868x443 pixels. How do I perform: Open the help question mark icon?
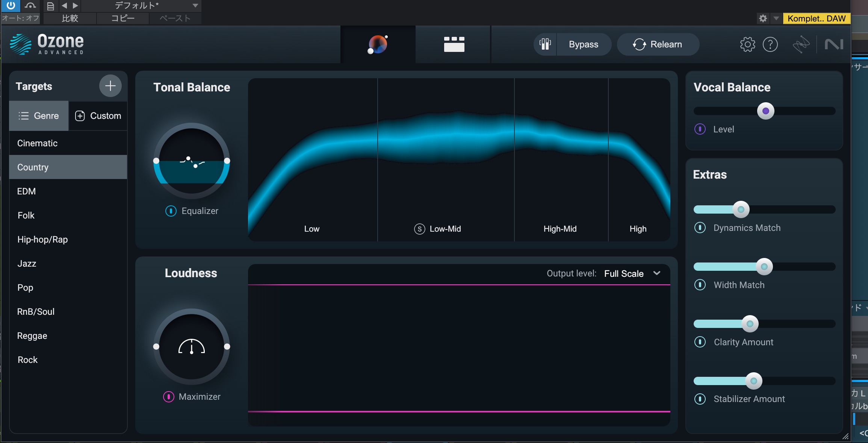point(770,44)
